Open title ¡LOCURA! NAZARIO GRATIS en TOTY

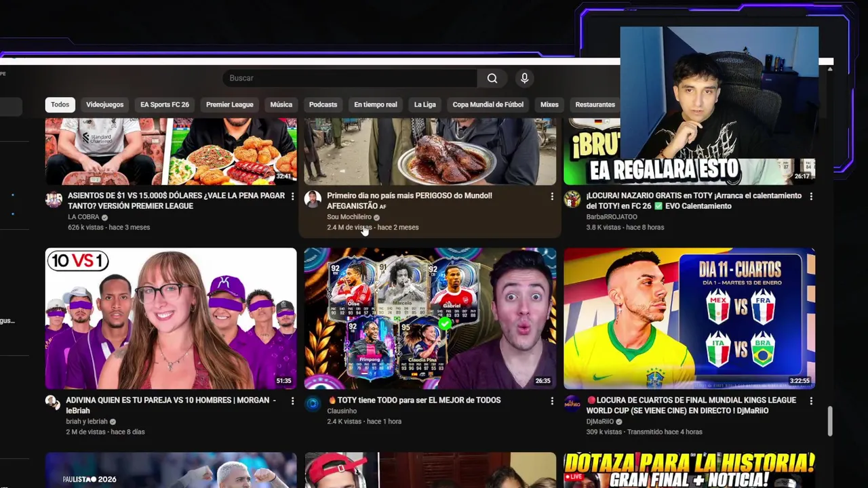694,201
